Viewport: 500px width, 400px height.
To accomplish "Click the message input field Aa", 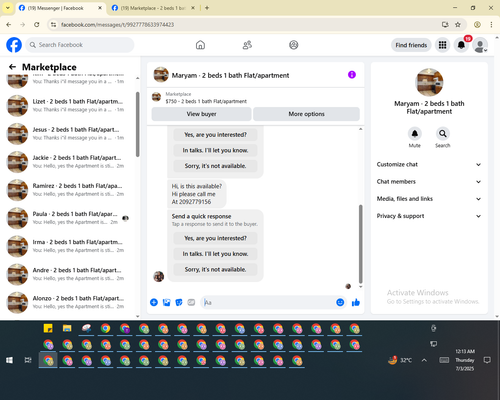I will pos(268,302).
